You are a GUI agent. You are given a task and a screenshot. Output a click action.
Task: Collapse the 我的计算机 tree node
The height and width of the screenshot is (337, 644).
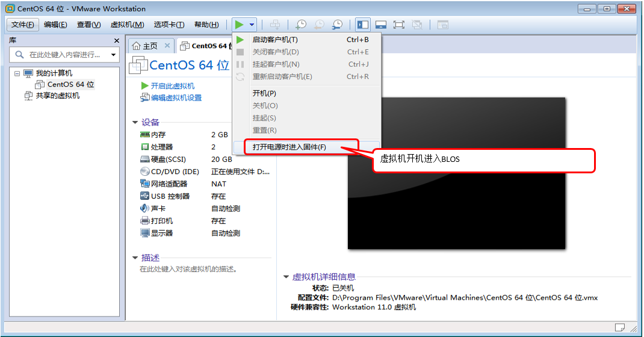click(x=17, y=73)
